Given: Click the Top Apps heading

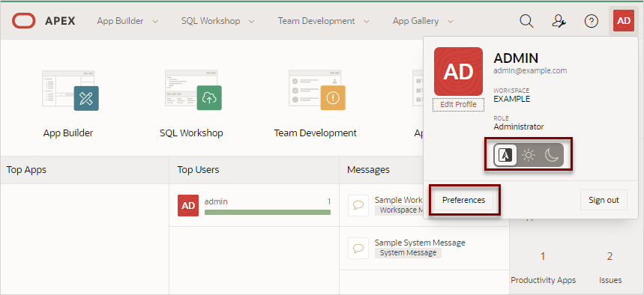Looking at the screenshot, I should (26, 169).
